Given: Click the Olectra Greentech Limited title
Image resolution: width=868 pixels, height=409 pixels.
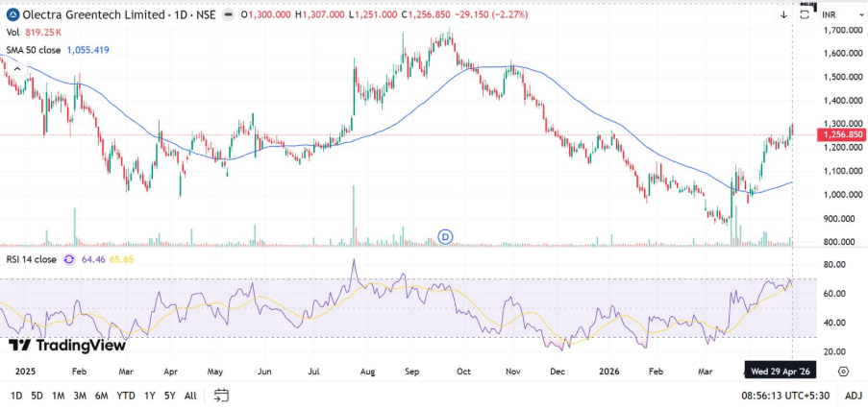Looking at the screenshot, I should [83, 14].
